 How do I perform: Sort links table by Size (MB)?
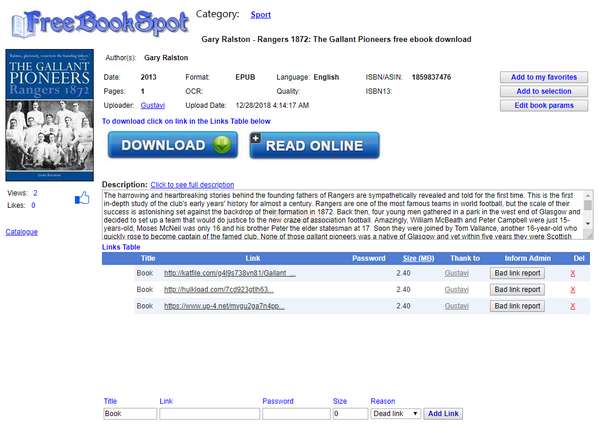point(418,259)
